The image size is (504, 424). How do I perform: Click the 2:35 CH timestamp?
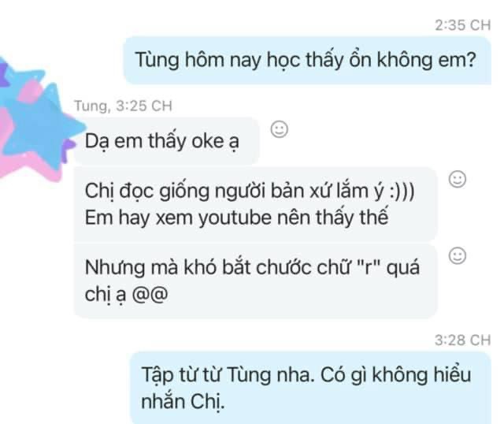click(x=462, y=25)
